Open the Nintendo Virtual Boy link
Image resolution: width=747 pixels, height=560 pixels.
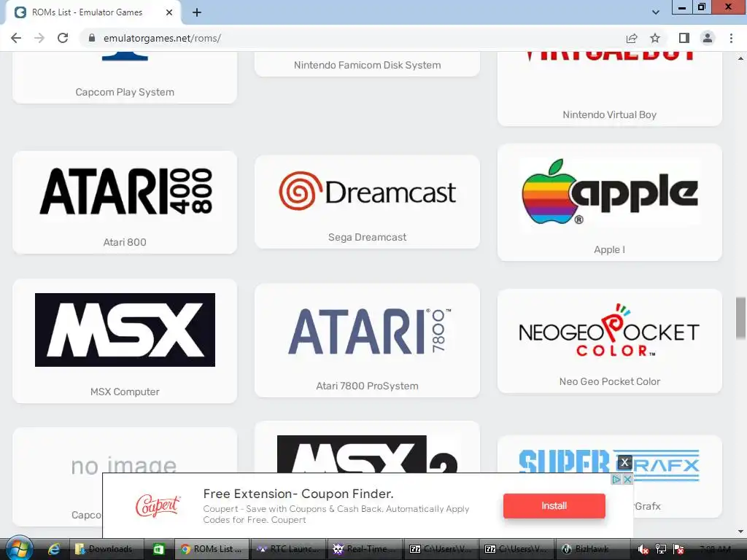pos(609,114)
